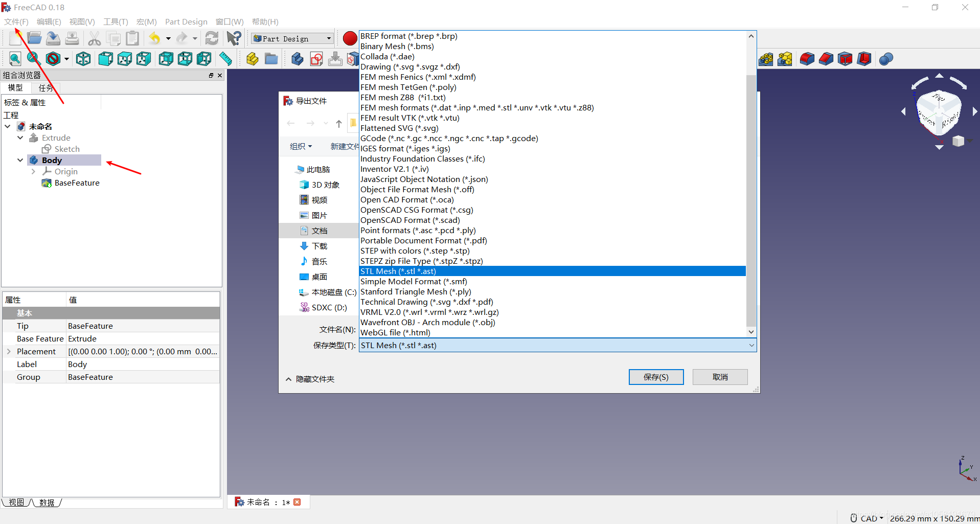The image size is (980, 524).
Task: Create a Part container with yellow blocks icon
Action: tap(252, 59)
